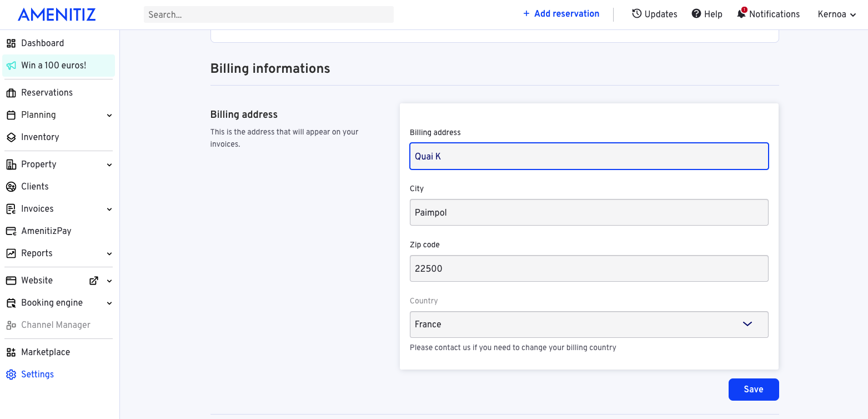The image size is (868, 419).
Task: Click the megaphone icon beside Win a 100 euros
Action: [x=11, y=66]
